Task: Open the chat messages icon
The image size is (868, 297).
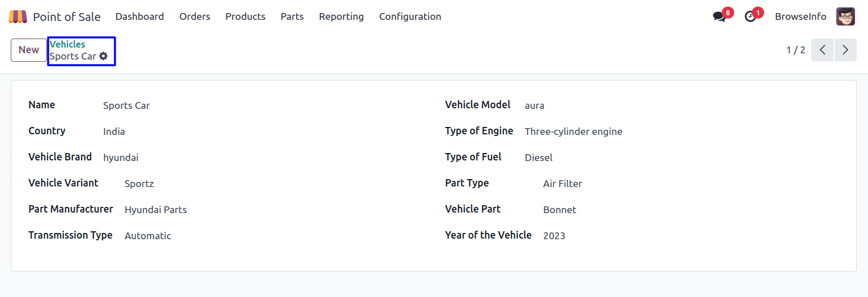Action: [x=719, y=17]
